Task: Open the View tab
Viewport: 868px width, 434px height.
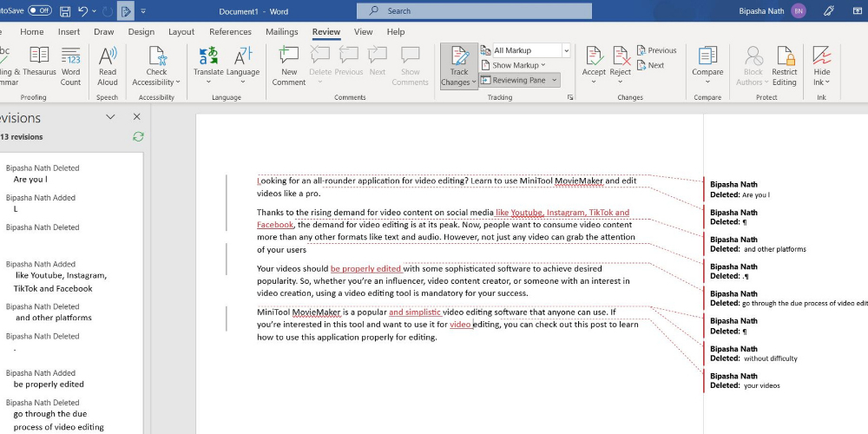Action: tap(363, 32)
